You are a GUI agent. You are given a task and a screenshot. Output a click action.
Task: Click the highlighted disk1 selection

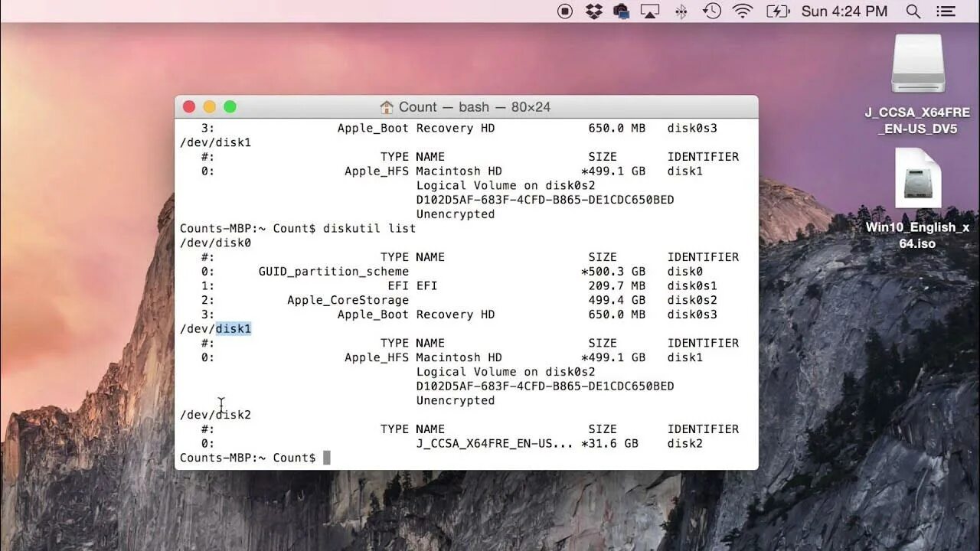(x=234, y=329)
